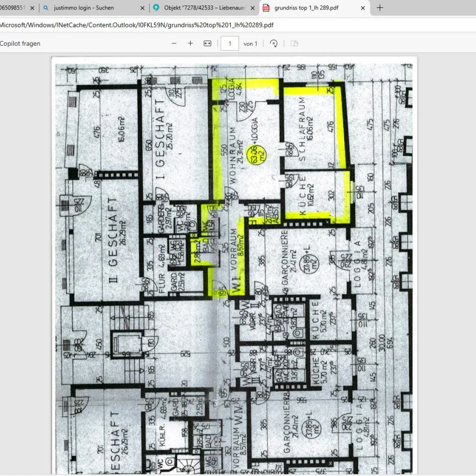Close the grundriss top 1_lh 289.pdf tab
This screenshot has height=476, width=476.
coord(363,8)
